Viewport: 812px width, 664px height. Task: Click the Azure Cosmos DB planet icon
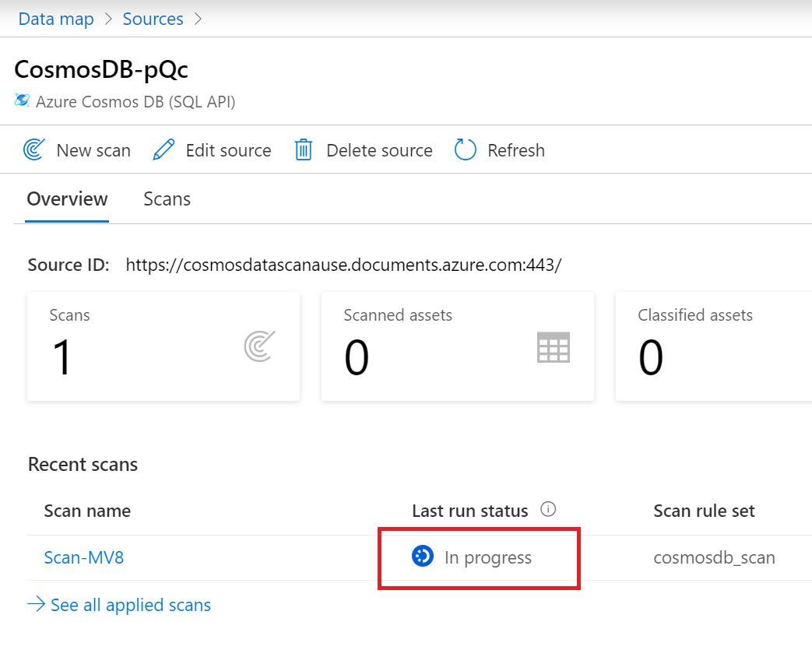click(22, 100)
